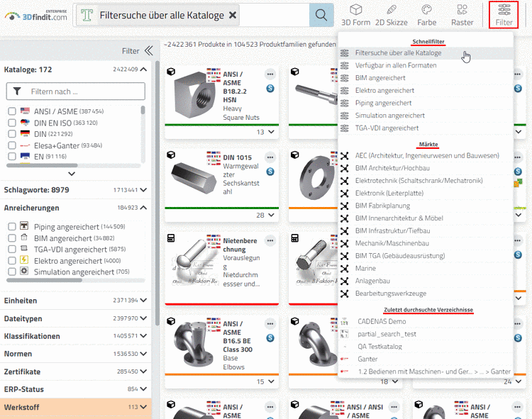Click the text search T icon
Image resolution: width=532 pixels, height=419 pixels.
(87, 15)
